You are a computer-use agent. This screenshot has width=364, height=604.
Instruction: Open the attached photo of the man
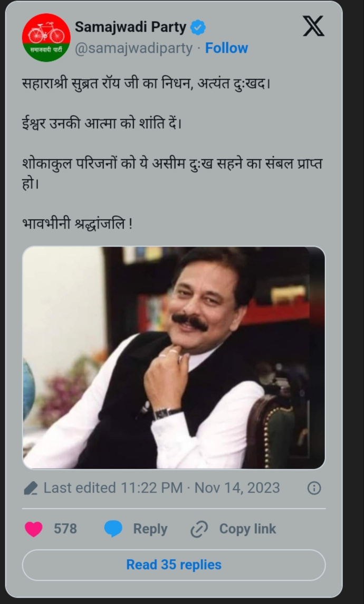174,357
